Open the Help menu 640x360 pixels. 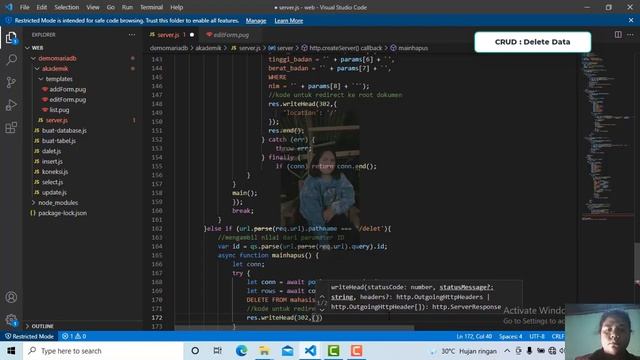[x=176, y=7]
